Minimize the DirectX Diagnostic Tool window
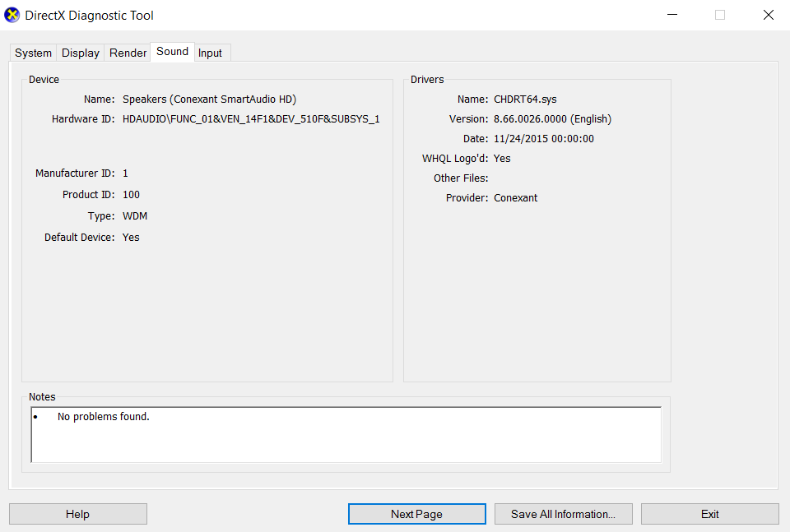The width and height of the screenshot is (790, 532). coord(672,15)
